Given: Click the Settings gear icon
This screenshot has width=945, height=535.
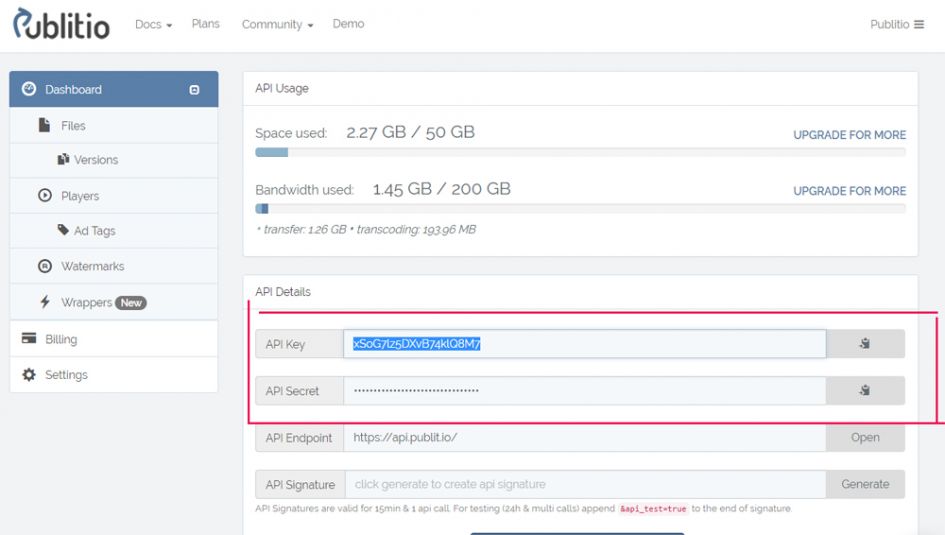Looking at the screenshot, I should pos(29,374).
